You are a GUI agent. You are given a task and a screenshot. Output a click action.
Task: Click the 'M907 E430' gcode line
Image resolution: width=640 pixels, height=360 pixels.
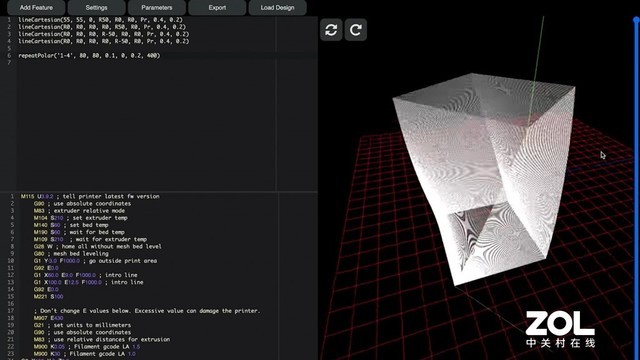point(49,318)
